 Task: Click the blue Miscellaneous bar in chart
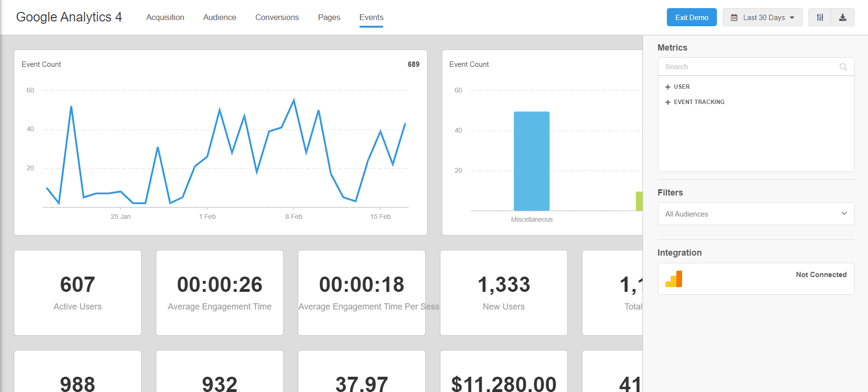tap(531, 161)
